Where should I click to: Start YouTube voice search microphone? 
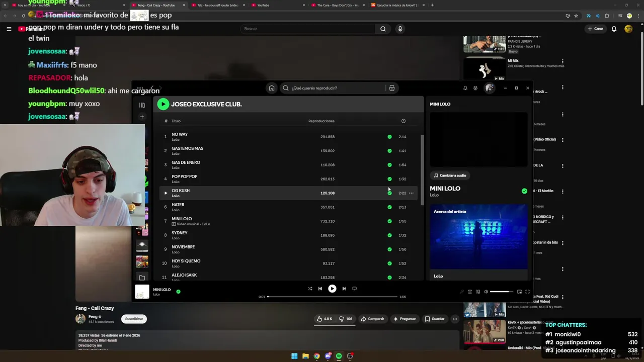pyautogui.click(x=400, y=29)
